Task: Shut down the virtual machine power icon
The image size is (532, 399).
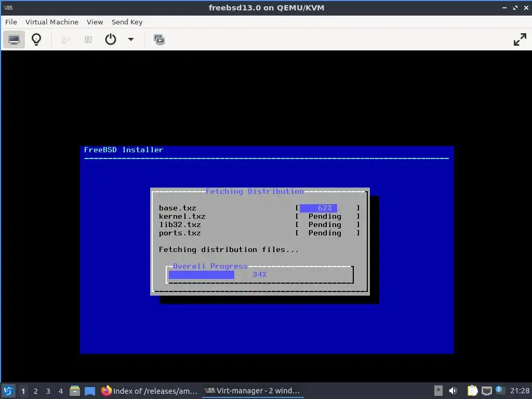Action: click(x=111, y=39)
